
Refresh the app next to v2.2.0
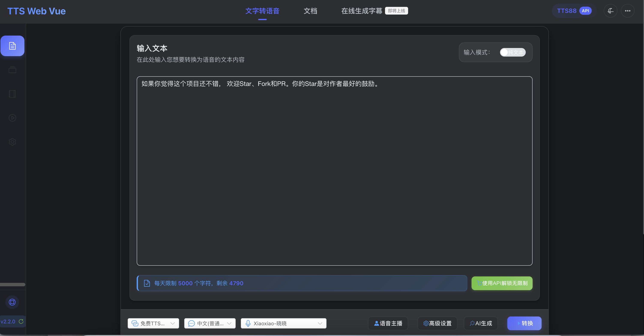(x=21, y=321)
